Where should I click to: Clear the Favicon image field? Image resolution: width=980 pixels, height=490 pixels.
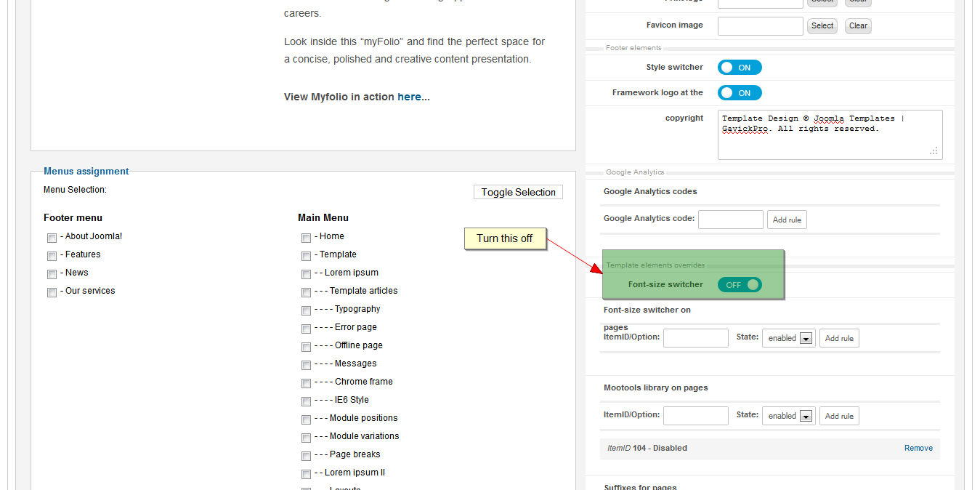(x=858, y=26)
